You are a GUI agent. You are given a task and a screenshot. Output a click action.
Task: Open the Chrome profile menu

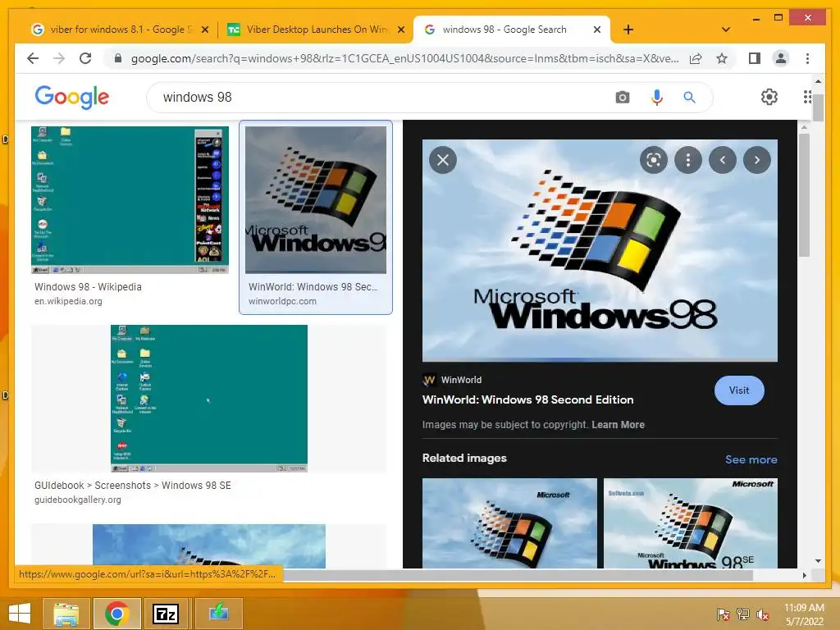(x=781, y=58)
